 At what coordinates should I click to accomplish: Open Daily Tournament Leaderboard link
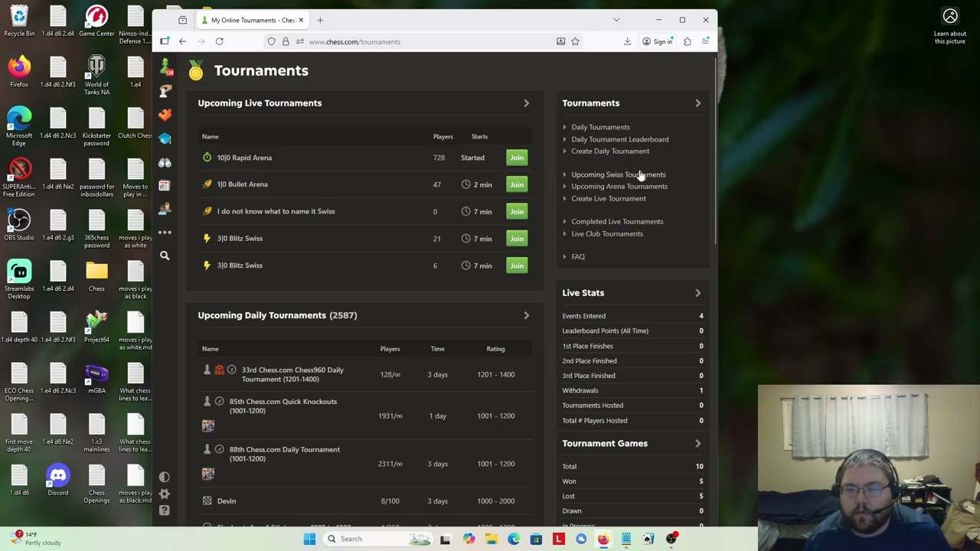619,139
